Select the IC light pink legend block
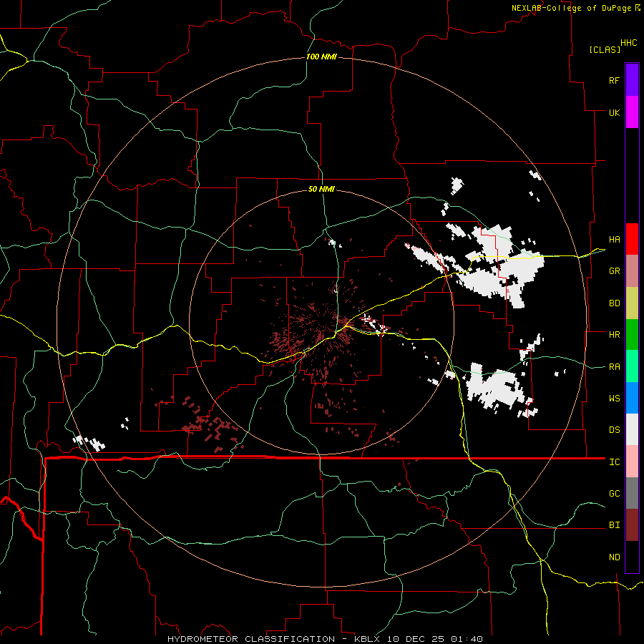Screen dimensions: 644x644 point(632,462)
